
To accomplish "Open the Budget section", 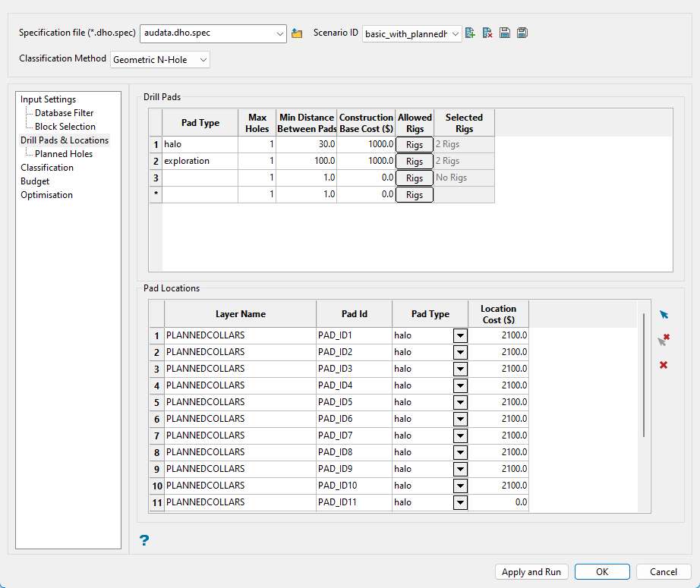I will point(35,181).
